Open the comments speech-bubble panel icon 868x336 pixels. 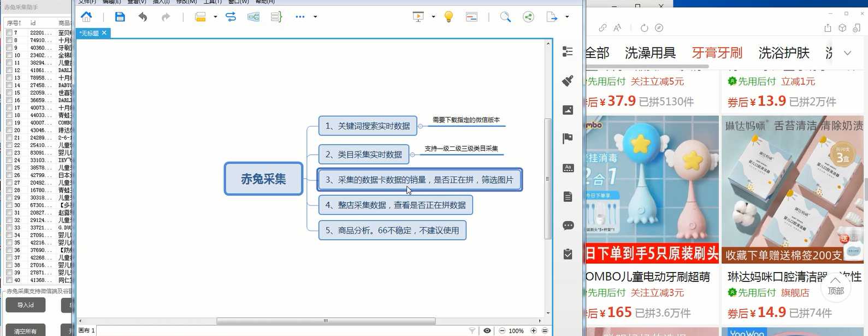pyautogui.click(x=568, y=225)
